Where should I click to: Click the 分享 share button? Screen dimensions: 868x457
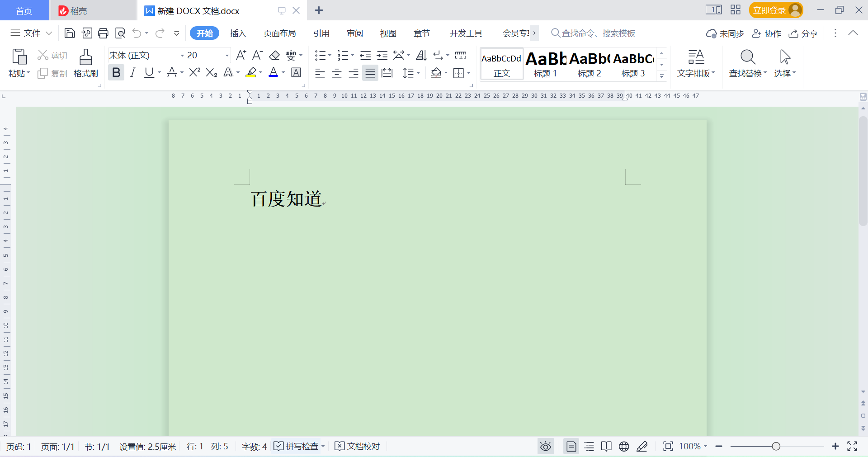click(803, 33)
